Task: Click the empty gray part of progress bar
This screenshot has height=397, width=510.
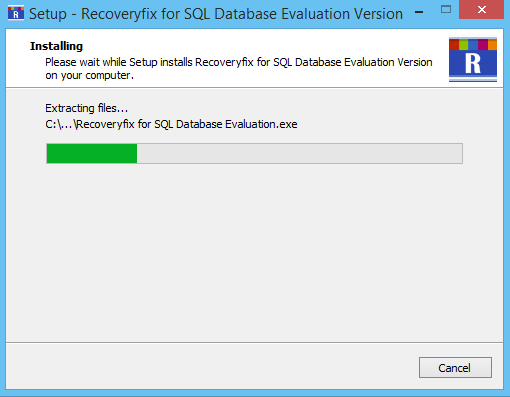Action: 300,153
